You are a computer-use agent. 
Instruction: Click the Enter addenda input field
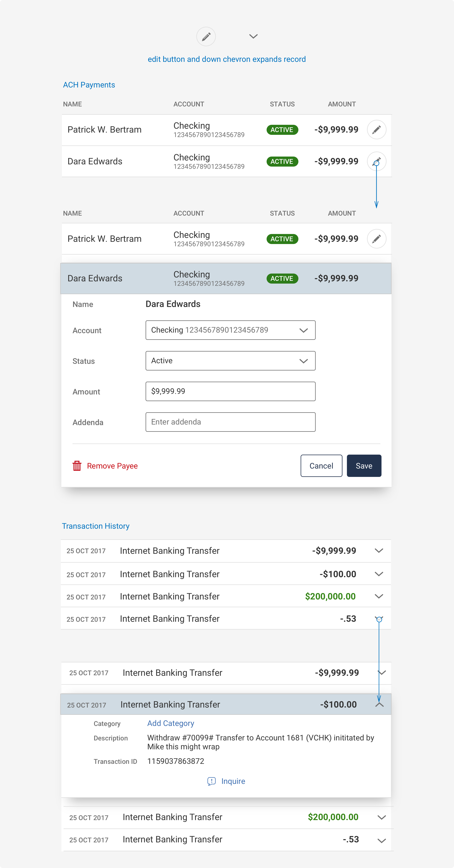230,422
